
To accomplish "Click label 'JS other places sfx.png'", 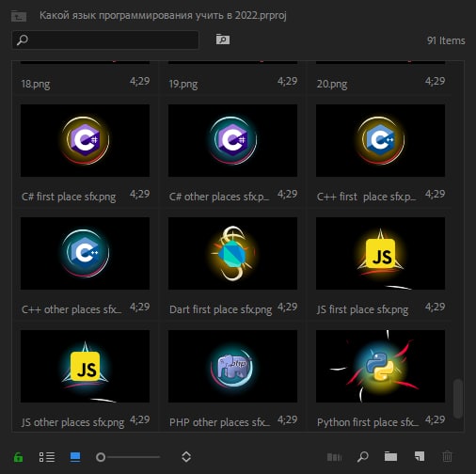I will pyautogui.click(x=72, y=422).
